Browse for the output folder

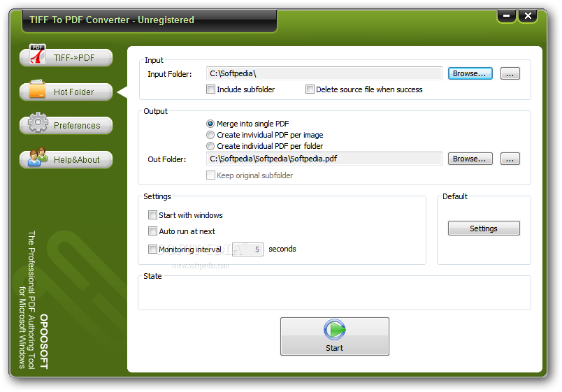470,159
